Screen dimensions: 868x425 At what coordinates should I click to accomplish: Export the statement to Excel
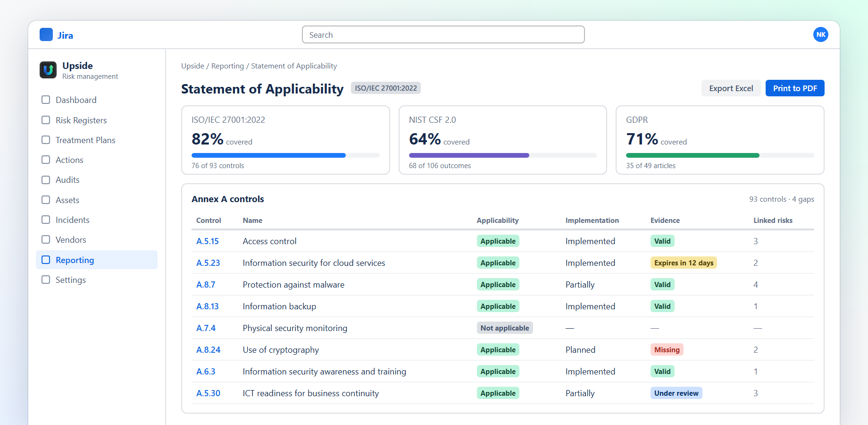click(x=731, y=88)
